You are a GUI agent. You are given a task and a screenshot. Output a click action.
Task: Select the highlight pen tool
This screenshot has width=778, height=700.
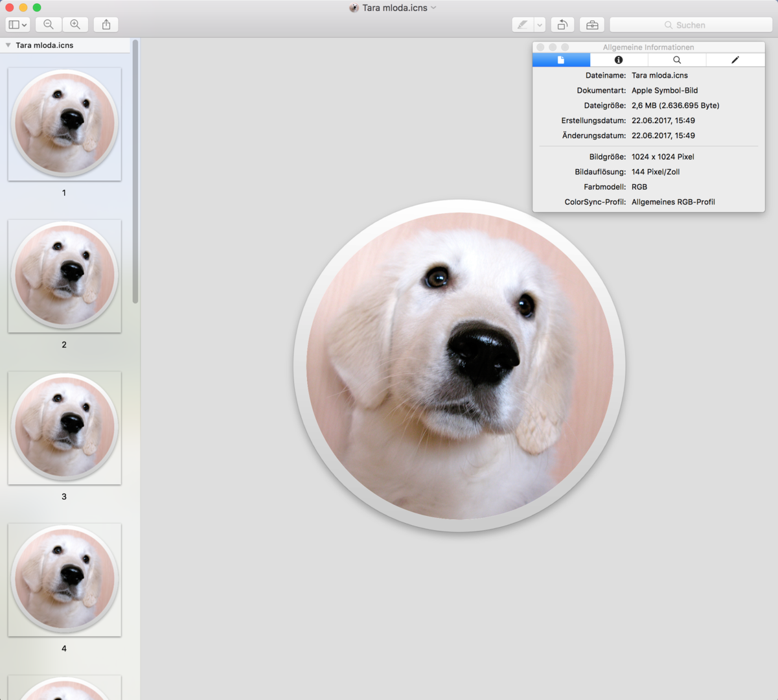point(522,25)
